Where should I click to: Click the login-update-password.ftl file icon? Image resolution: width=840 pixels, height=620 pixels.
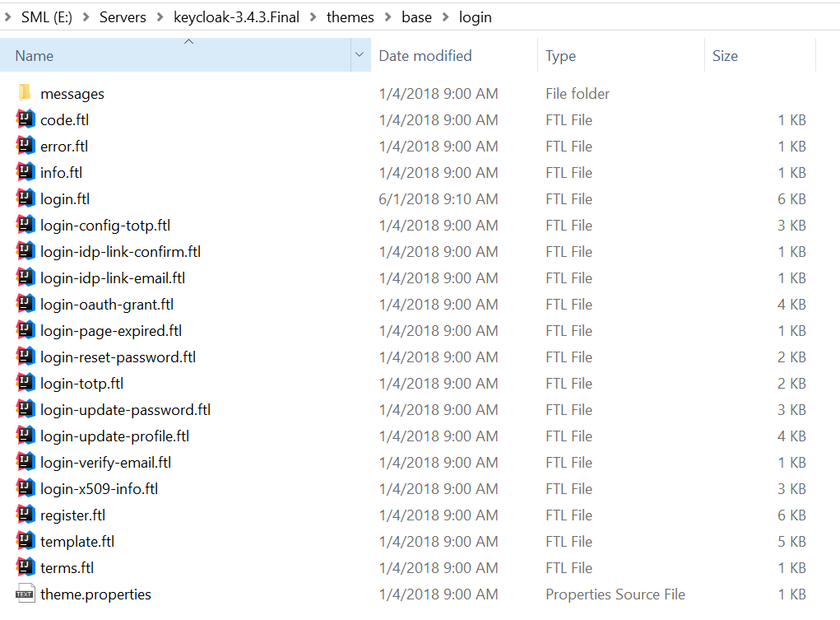tap(26, 408)
